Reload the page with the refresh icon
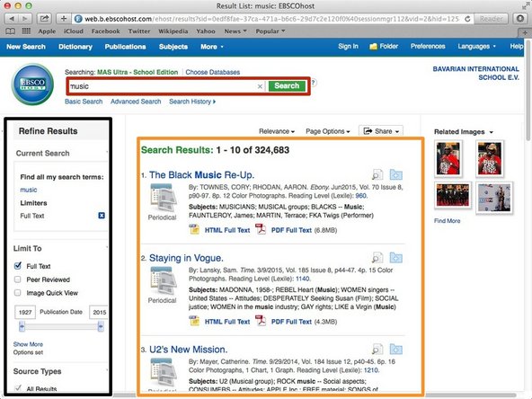The height and width of the screenshot is (399, 532). point(467,19)
